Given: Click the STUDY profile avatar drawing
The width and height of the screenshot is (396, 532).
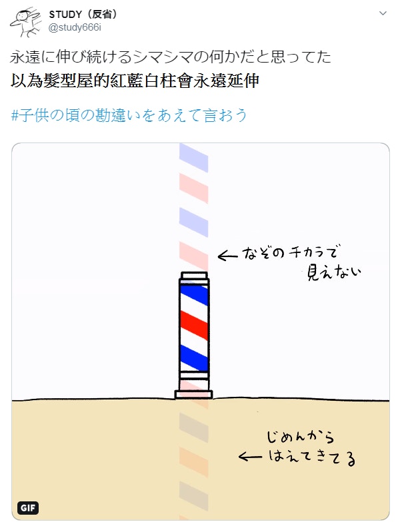Looking at the screenshot, I should (25, 21).
